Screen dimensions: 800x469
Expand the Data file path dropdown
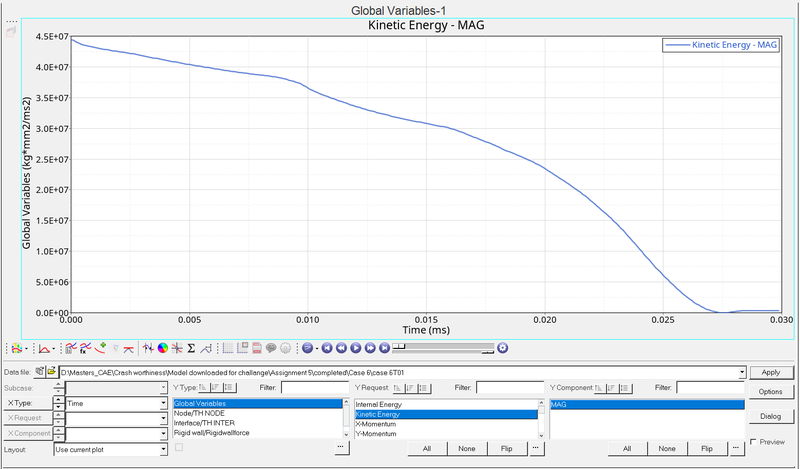pyautogui.click(x=741, y=372)
